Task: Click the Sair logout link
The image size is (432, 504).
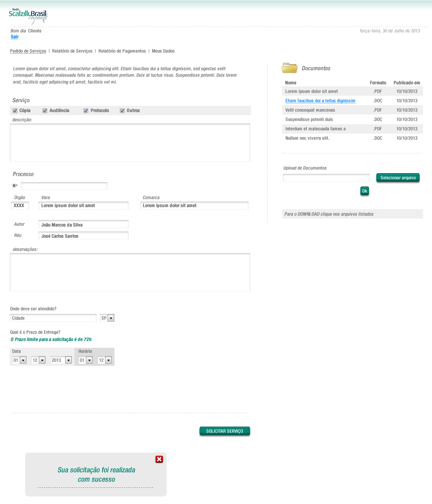Action: (x=14, y=37)
